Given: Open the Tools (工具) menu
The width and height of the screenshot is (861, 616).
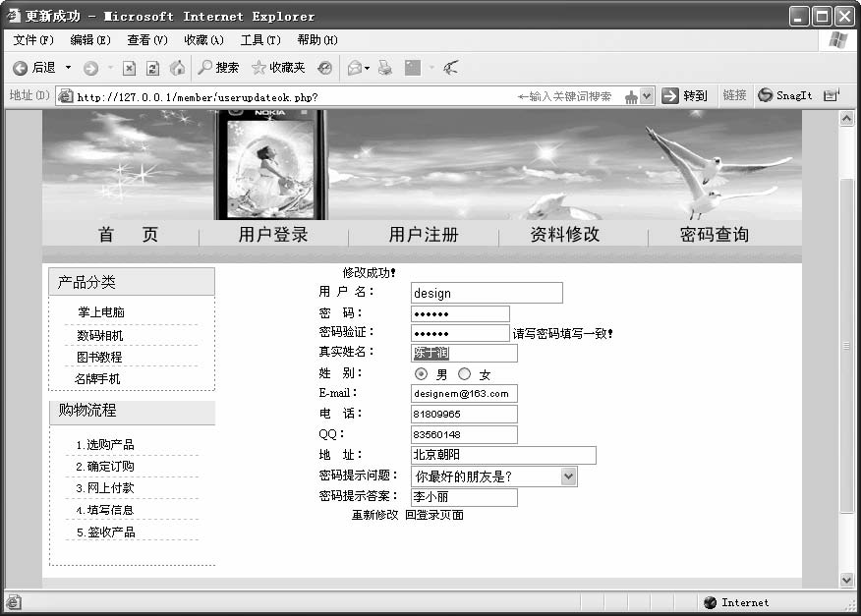Looking at the screenshot, I should tap(260, 40).
